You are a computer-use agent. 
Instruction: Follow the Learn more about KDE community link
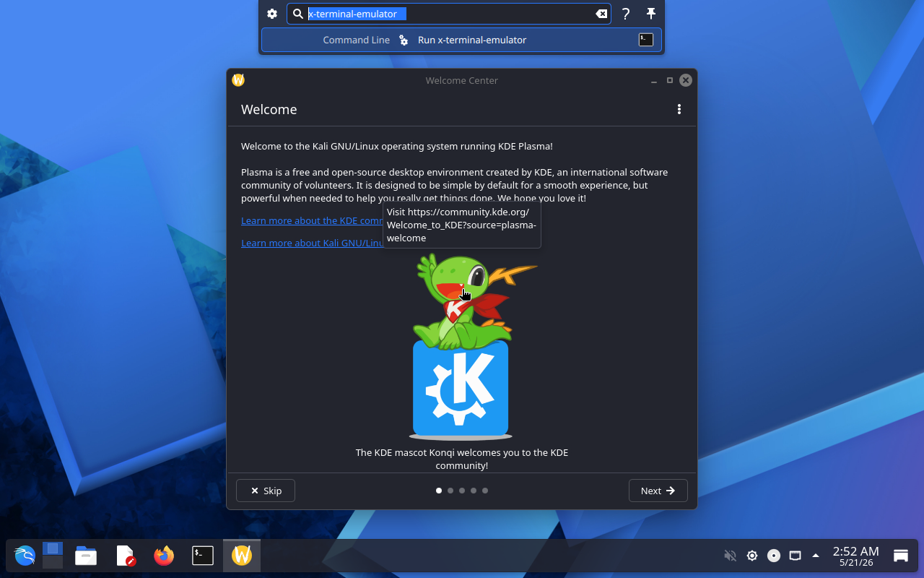(312, 220)
